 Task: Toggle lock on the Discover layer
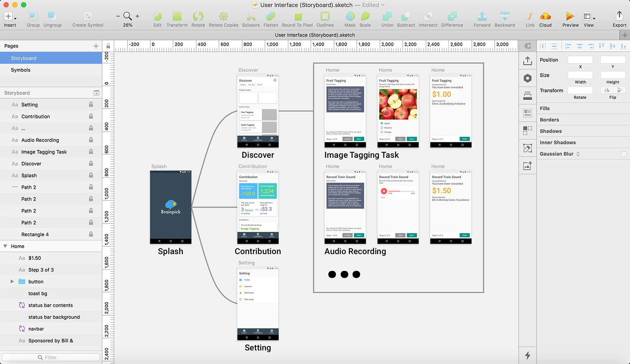[91, 163]
